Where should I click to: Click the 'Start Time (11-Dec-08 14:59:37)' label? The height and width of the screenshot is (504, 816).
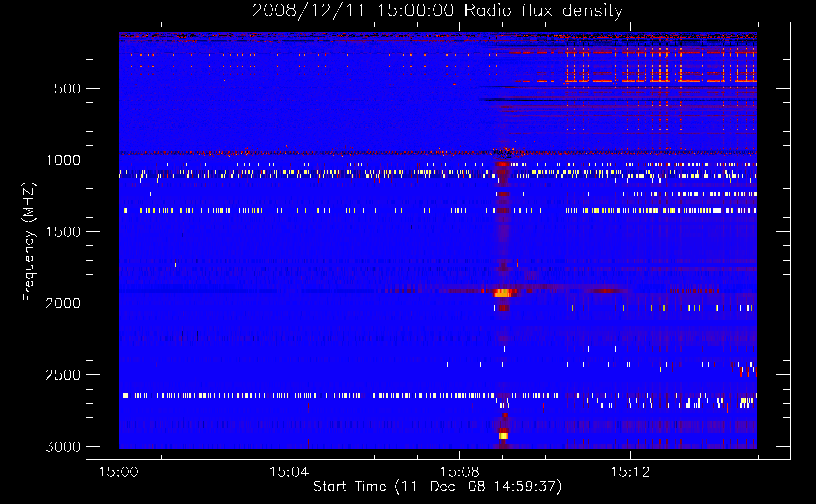[x=437, y=487]
